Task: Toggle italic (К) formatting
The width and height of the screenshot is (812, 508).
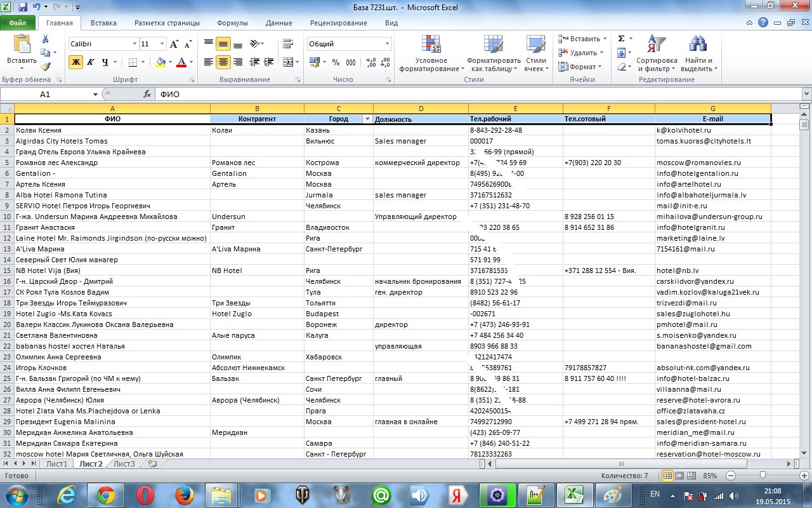Action: pyautogui.click(x=90, y=62)
